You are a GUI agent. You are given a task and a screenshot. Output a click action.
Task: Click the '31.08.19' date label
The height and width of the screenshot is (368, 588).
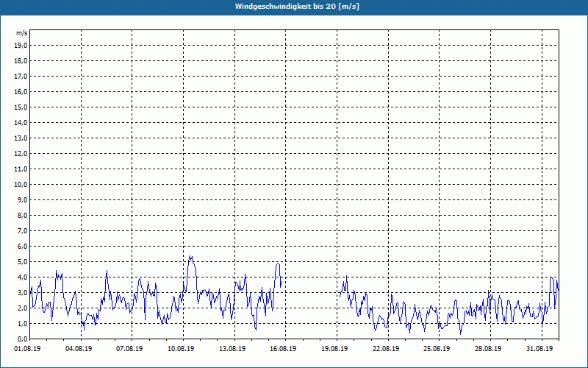click(x=539, y=348)
